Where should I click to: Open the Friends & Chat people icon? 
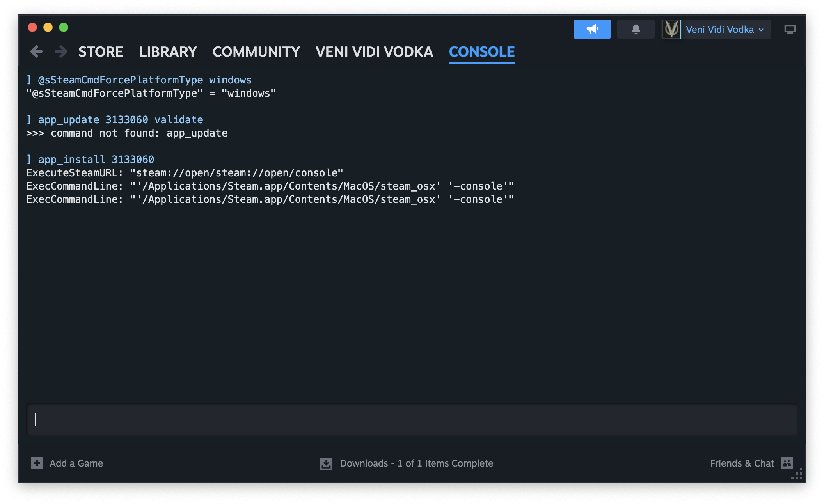787,463
